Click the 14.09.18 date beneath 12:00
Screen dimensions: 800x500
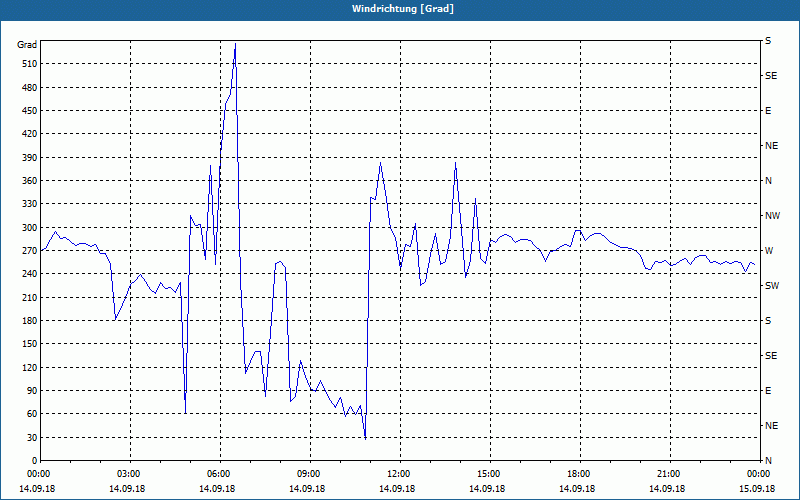coord(397,489)
